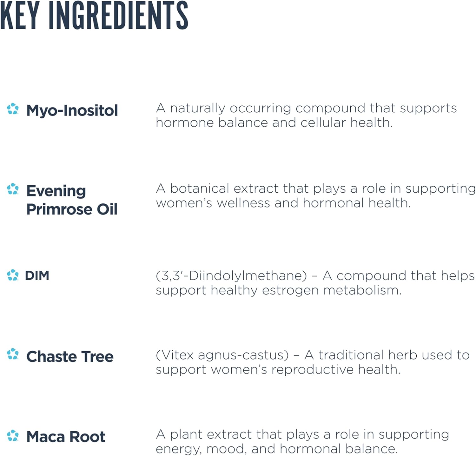Click the 'A plant extract that plays' line

click(x=302, y=434)
